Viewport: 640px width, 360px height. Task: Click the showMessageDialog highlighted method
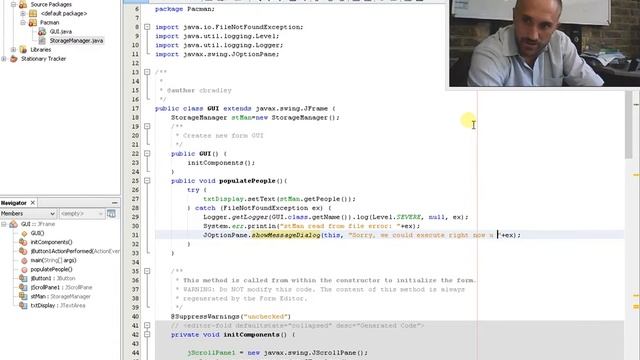click(286, 235)
